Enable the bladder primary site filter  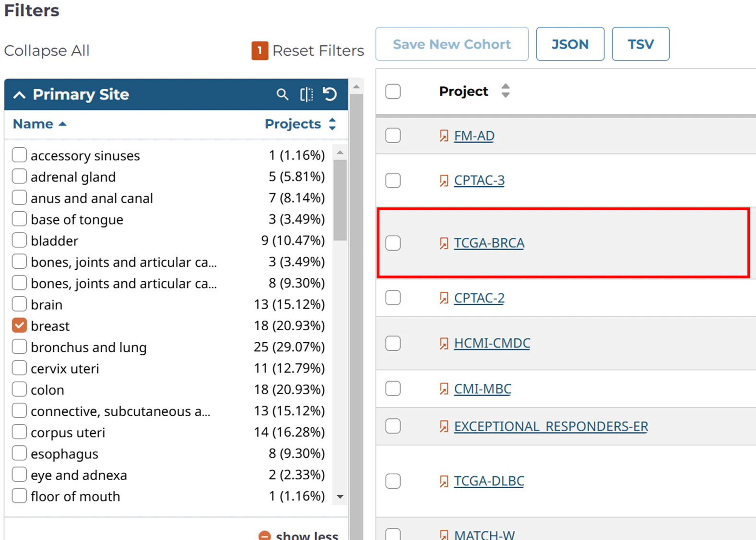pos(19,240)
